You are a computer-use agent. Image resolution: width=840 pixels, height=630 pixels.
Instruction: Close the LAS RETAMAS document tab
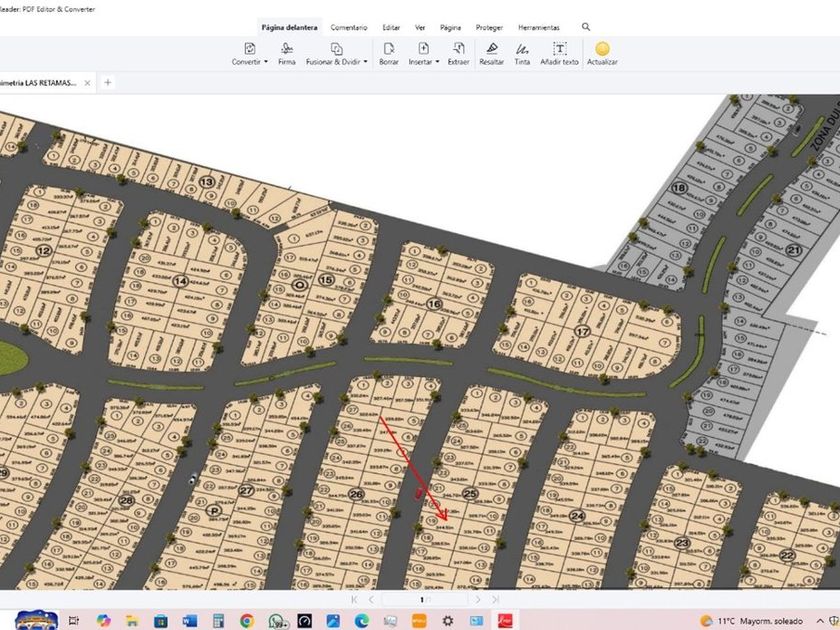[x=88, y=83]
